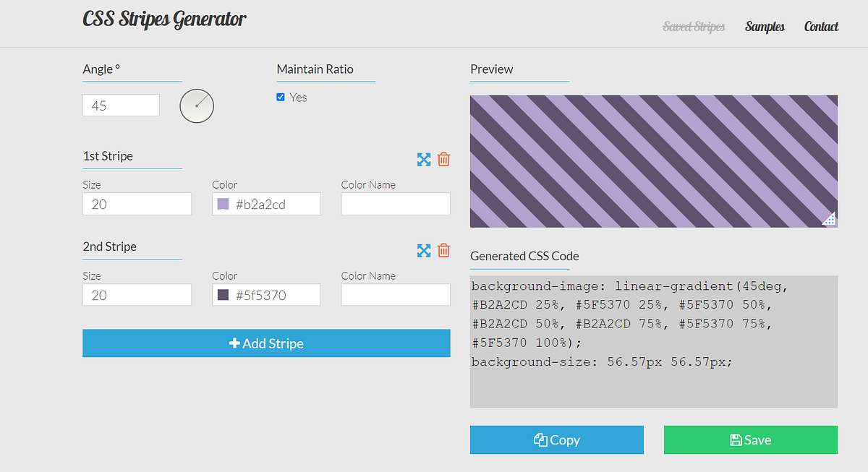The width and height of the screenshot is (868, 472).
Task: Uncheck the Maintain Ratio Yes checkbox
Action: click(281, 97)
